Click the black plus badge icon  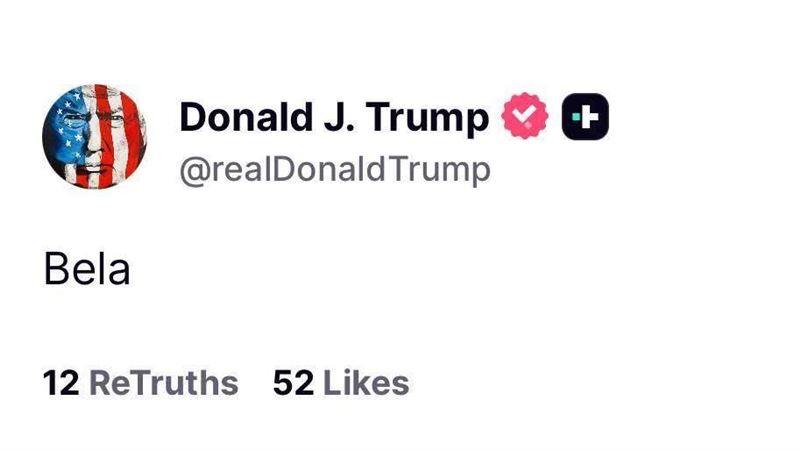(586, 119)
